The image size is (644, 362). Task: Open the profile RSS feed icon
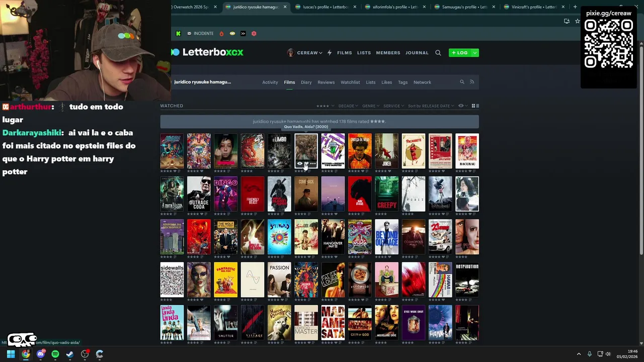click(472, 82)
